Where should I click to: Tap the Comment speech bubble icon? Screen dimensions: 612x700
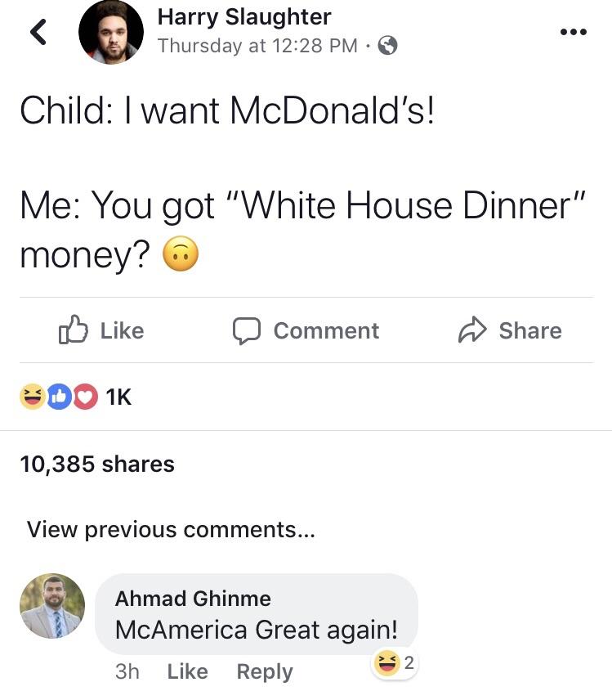246,330
